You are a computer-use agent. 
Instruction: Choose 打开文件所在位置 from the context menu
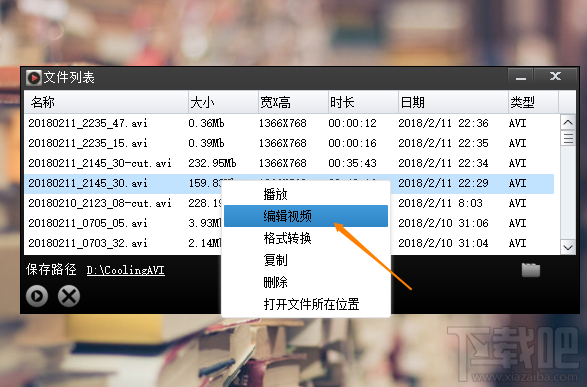pyautogui.click(x=306, y=304)
